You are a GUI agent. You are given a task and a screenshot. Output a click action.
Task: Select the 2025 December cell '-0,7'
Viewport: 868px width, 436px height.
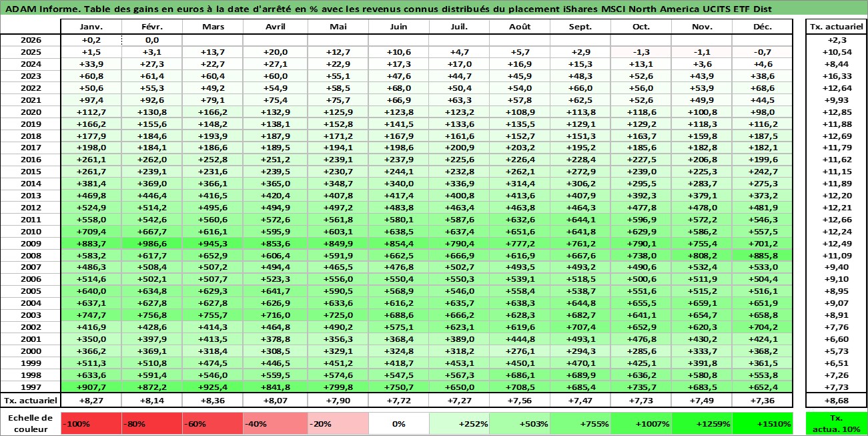[762, 52]
